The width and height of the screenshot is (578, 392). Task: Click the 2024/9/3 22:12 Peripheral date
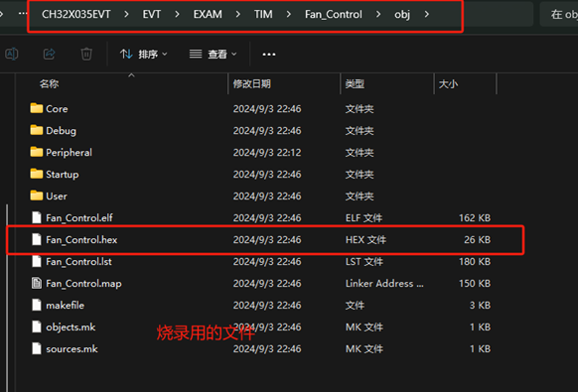click(267, 153)
